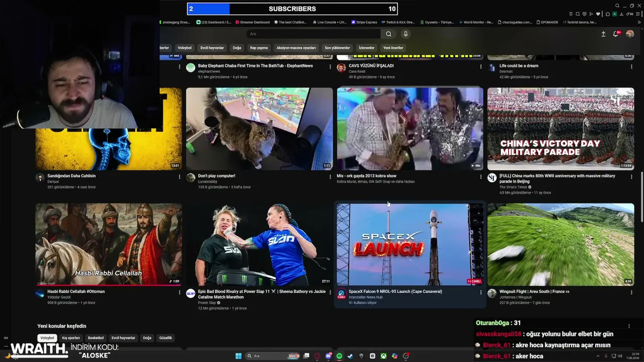Select Güzellik topic under Yeni konular keşfedin
644x362 pixels.
[166, 338]
